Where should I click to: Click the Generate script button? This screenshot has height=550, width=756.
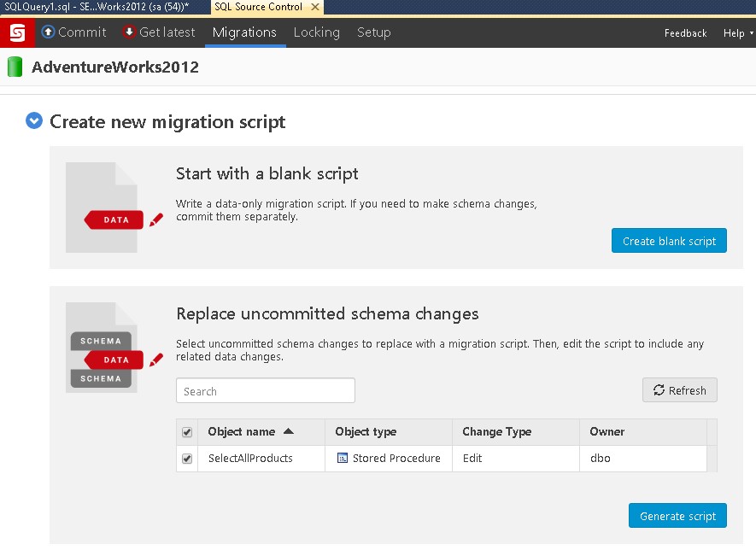click(x=677, y=516)
